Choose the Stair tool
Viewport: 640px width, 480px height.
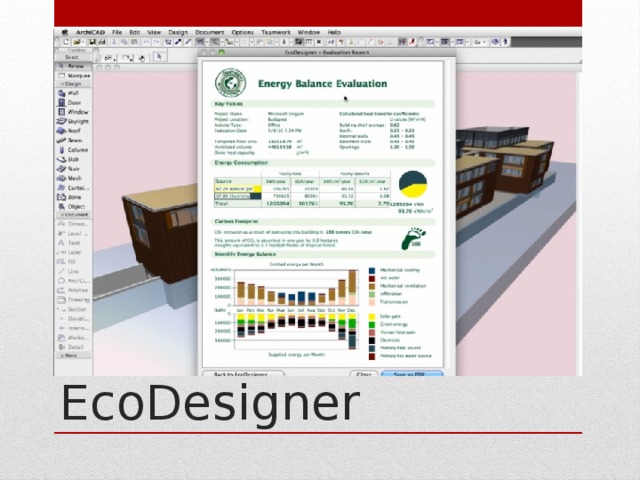coord(73,169)
